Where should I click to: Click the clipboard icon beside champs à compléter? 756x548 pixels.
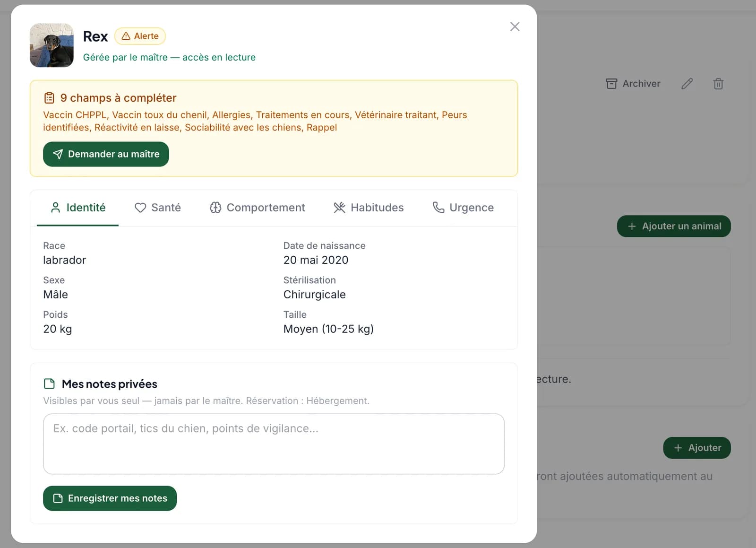tap(49, 98)
